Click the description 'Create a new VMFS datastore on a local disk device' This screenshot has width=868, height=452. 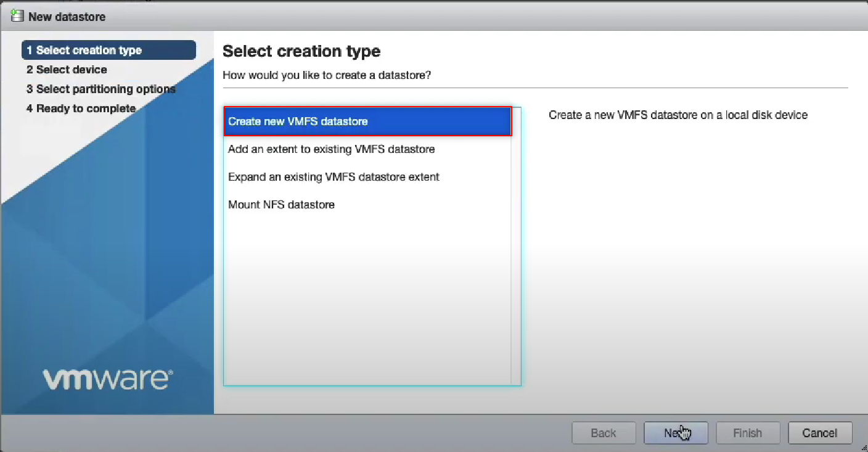678,115
